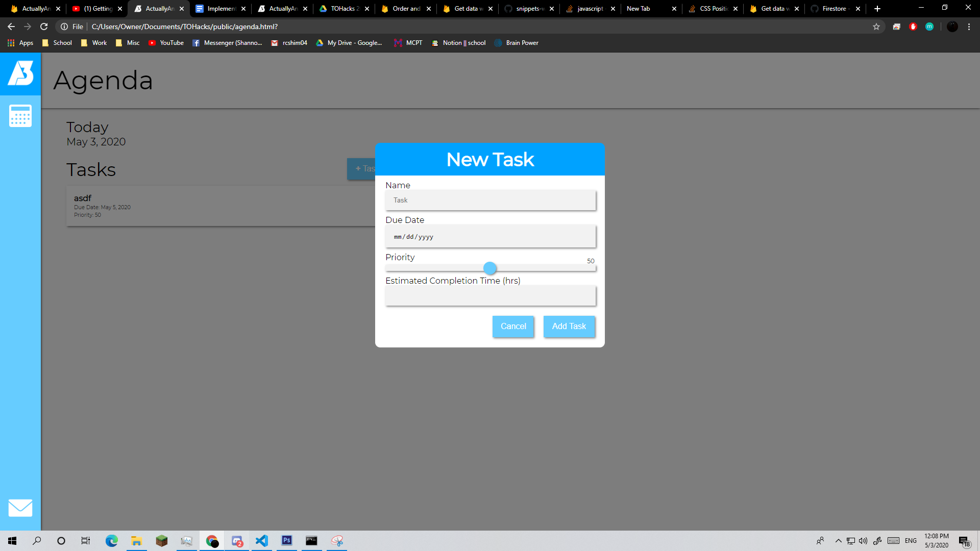Click the calendar icon in sidebar
This screenshot has width=980, height=551.
(x=20, y=116)
